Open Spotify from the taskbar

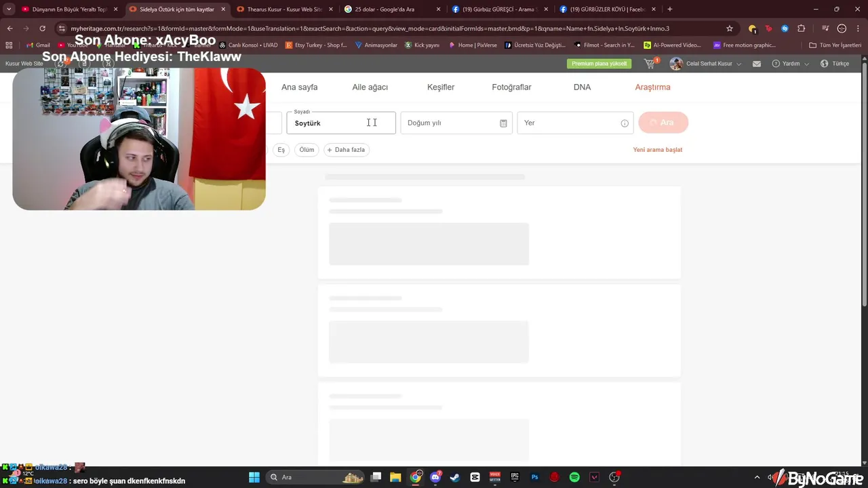point(574,477)
